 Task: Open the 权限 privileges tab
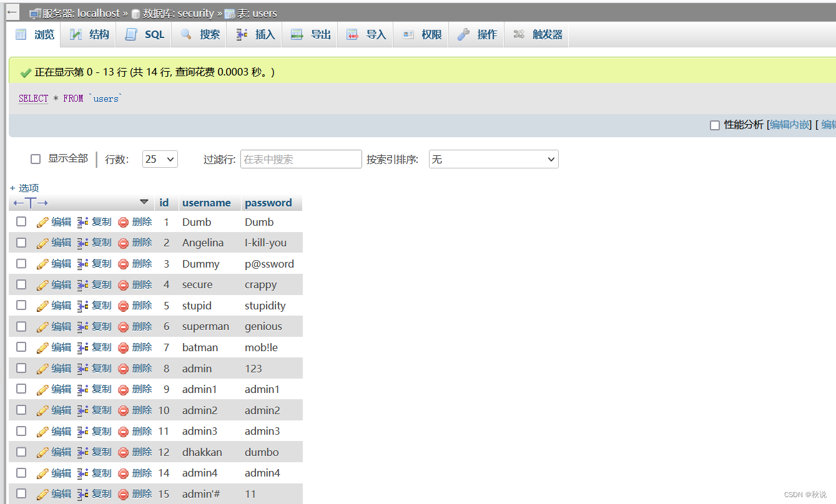[x=421, y=35]
